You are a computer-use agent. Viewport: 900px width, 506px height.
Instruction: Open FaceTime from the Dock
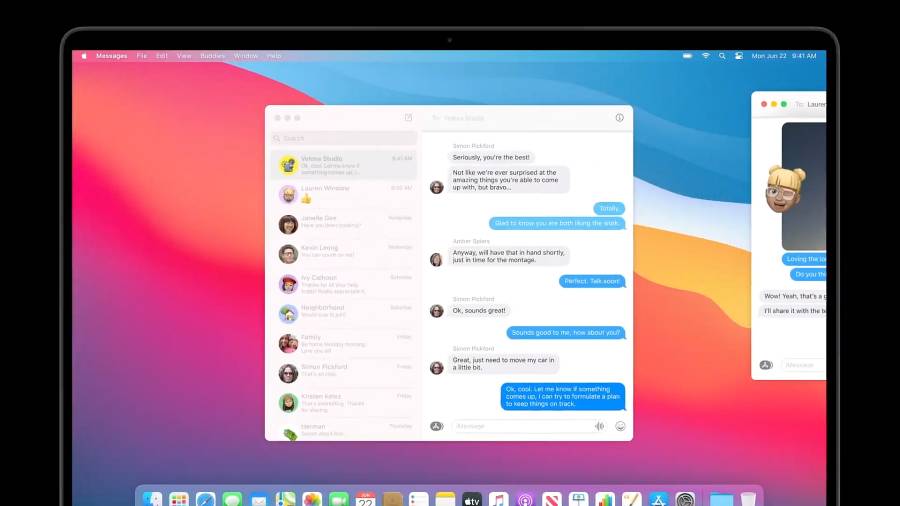[x=339, y=500]
